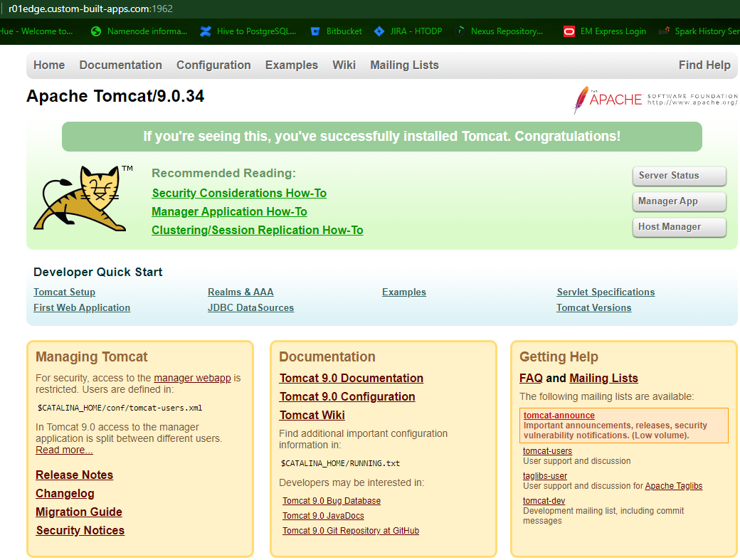Open the Mailing Lists navigation item

(404, 65)
